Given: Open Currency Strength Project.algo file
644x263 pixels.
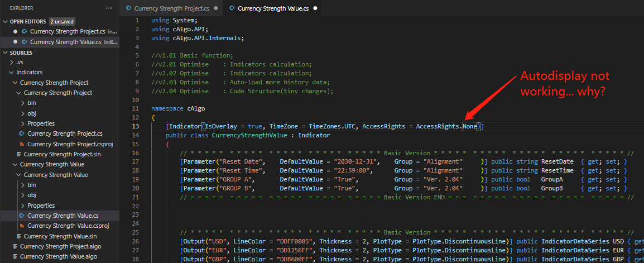Looking at the screenshot, I should [x=60, y=247].
